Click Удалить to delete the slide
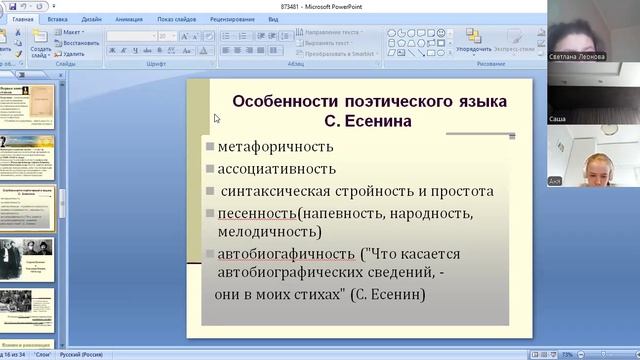Image resolution: width=640 pixels, height=360 pixels. point(70,54)
